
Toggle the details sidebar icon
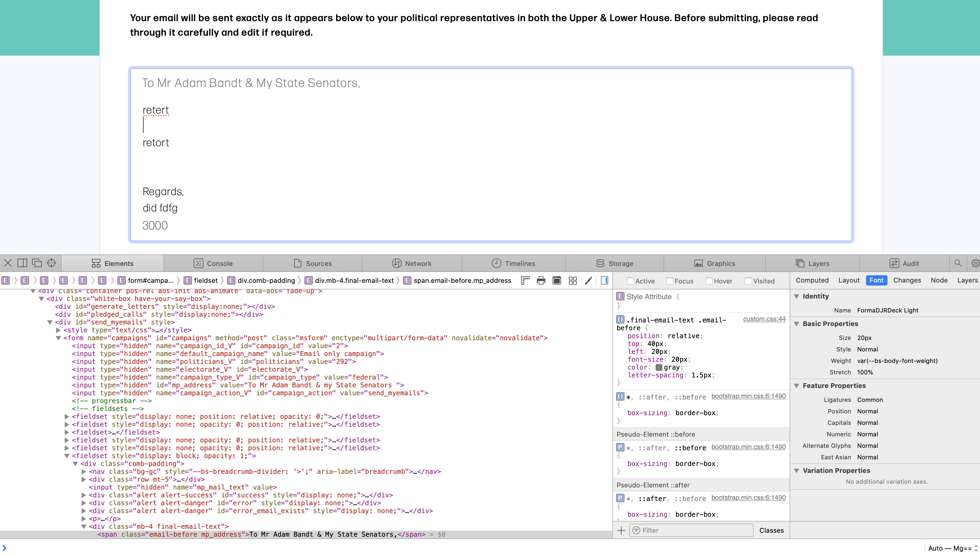[x=604, y=281]
